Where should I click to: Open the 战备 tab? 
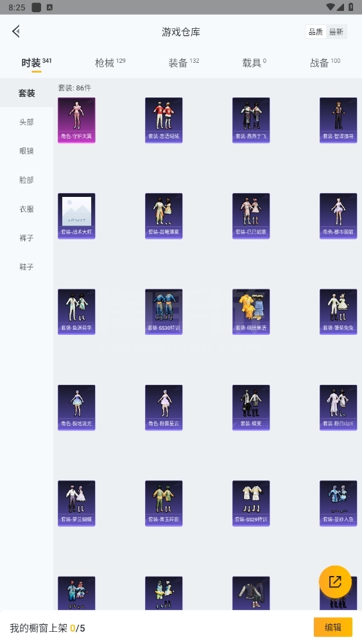(325, 62)
